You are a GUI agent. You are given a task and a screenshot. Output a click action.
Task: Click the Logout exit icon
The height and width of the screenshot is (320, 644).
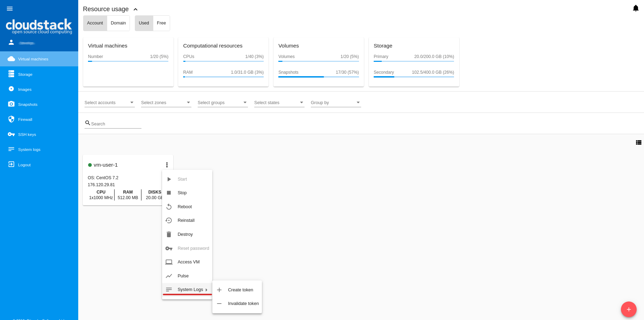pos(11,164)
